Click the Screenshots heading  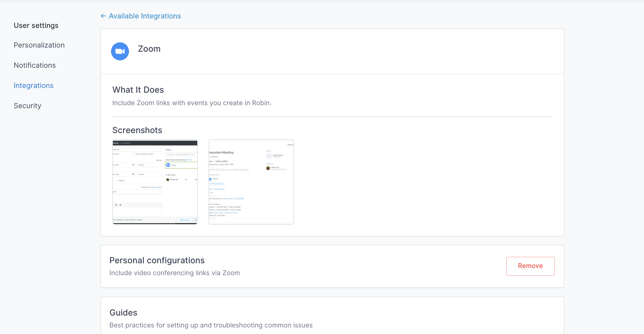137,130
